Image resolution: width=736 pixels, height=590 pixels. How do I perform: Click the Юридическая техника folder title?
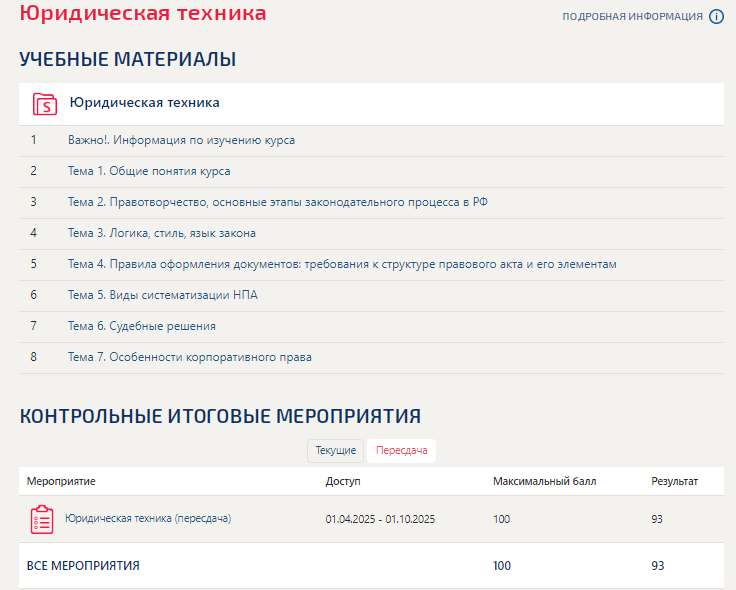(145, 102)
